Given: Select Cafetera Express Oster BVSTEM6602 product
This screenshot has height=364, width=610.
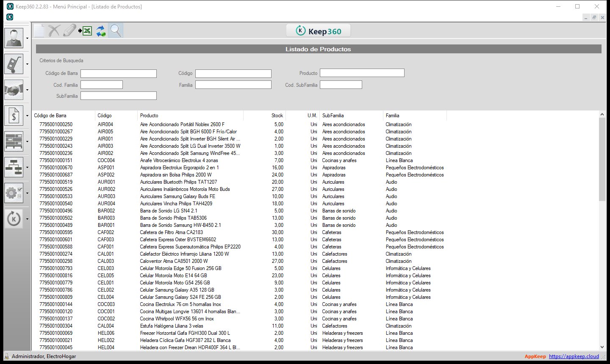Looking at the screenshot, I should (x=239, y=240).
